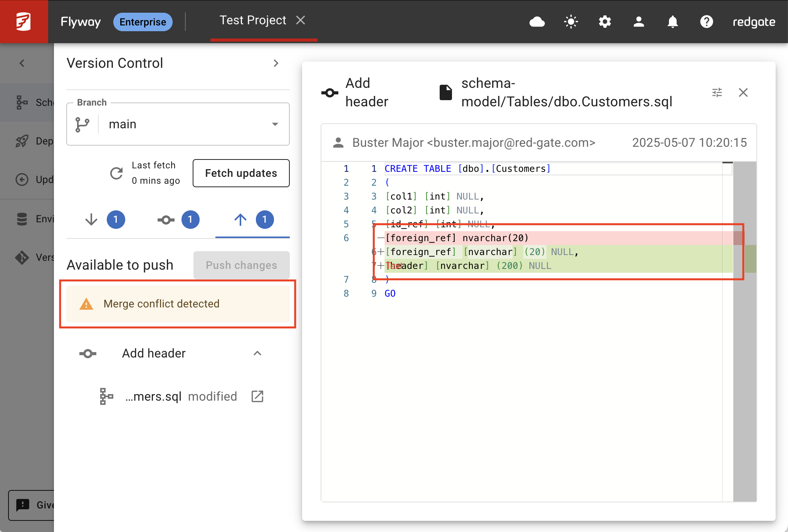The image size is (788, 532).
Task: Click the Push changes button
Action: pyautogui.click(x=242, y=265)
